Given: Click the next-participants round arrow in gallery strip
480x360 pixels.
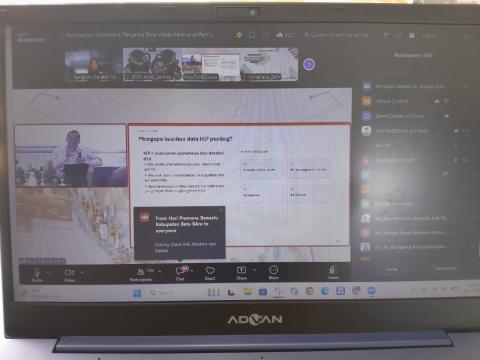Looking at the screenshot, I should click(309, 64).
